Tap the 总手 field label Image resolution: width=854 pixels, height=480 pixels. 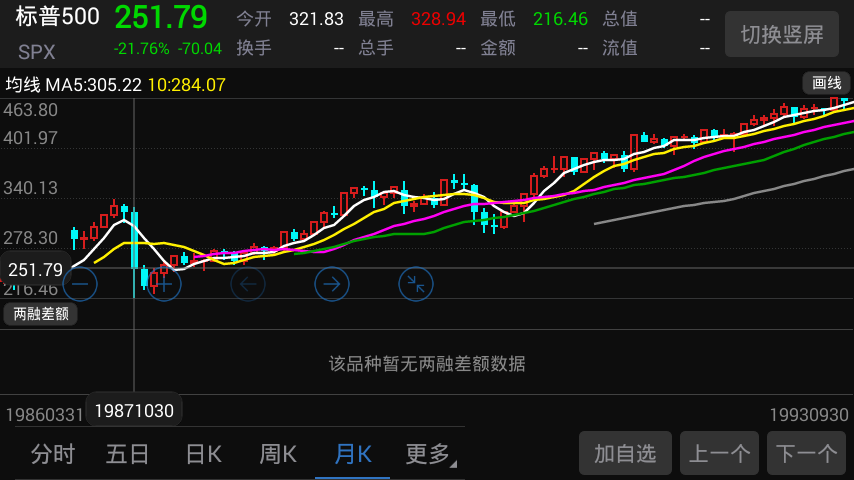click(x=376, y=48)
